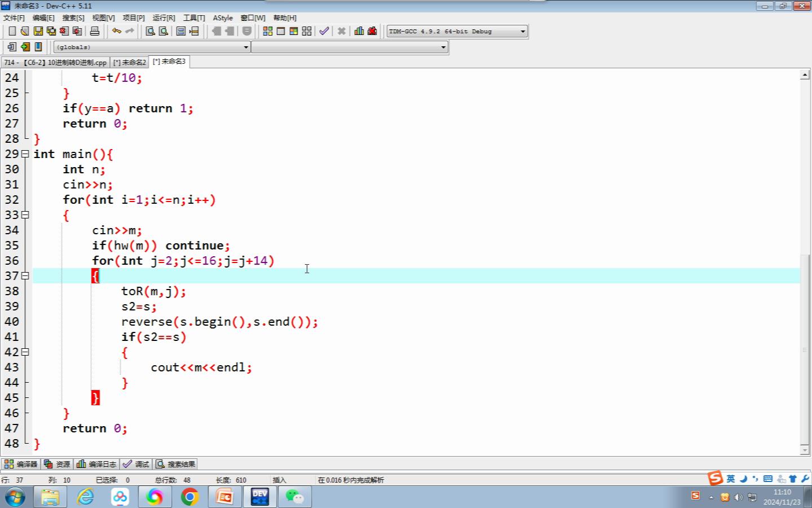Viewport: 812px width, 508px height.
Task: Click the Rebuild All icon
Action: click(307, 31)
